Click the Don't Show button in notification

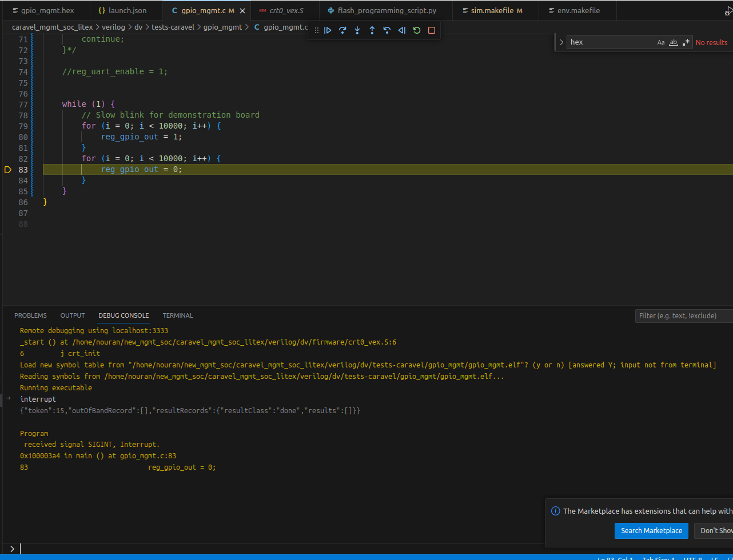[x=715, y=530]
